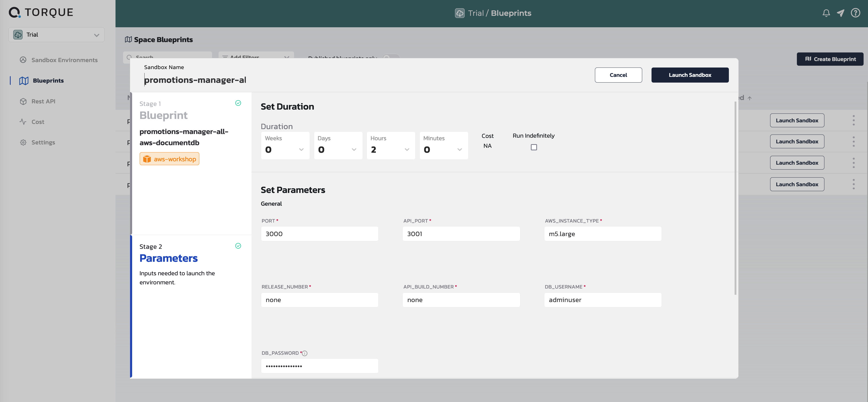
Task: Click the dialog's vertical scrollbar
Action: coord(735,198)
